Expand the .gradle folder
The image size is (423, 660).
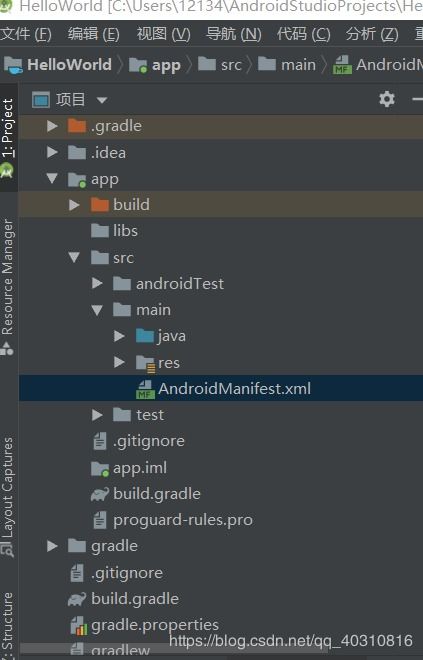coord(52,126)
